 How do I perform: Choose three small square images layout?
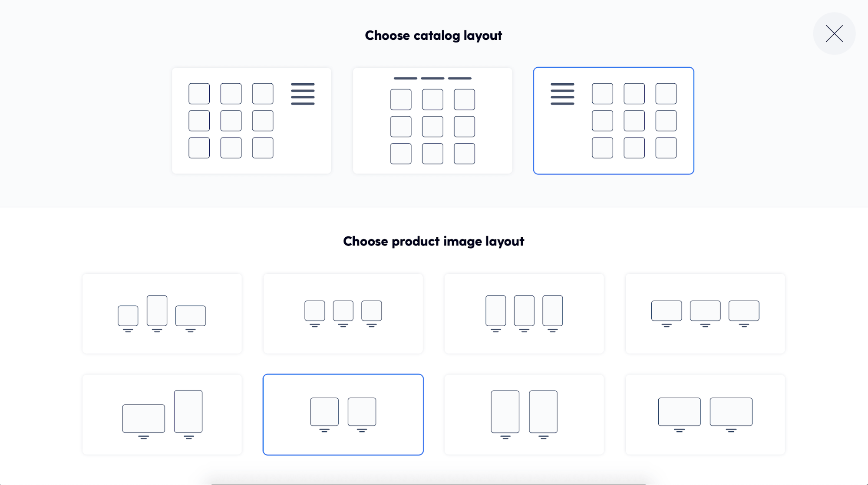pos(343,314)
